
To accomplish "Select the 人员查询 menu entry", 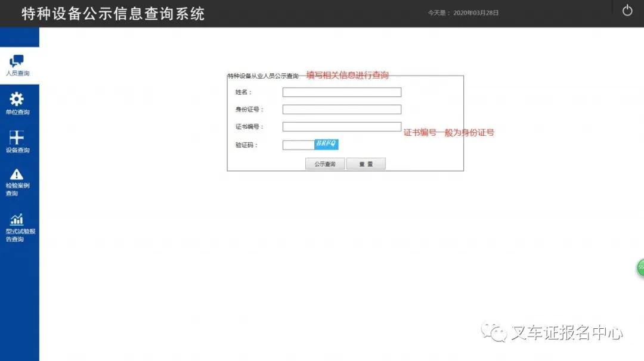I will pyautogui.click(x=17, y=66).
